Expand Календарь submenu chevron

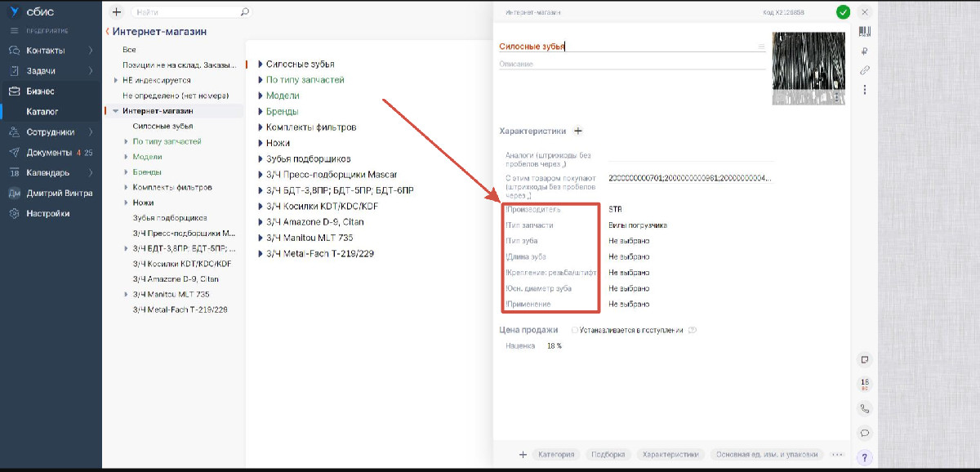(91, 172)
